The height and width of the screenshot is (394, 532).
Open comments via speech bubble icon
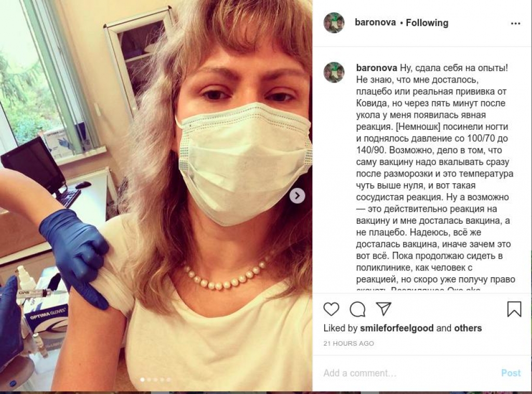[x=357, y=309]
